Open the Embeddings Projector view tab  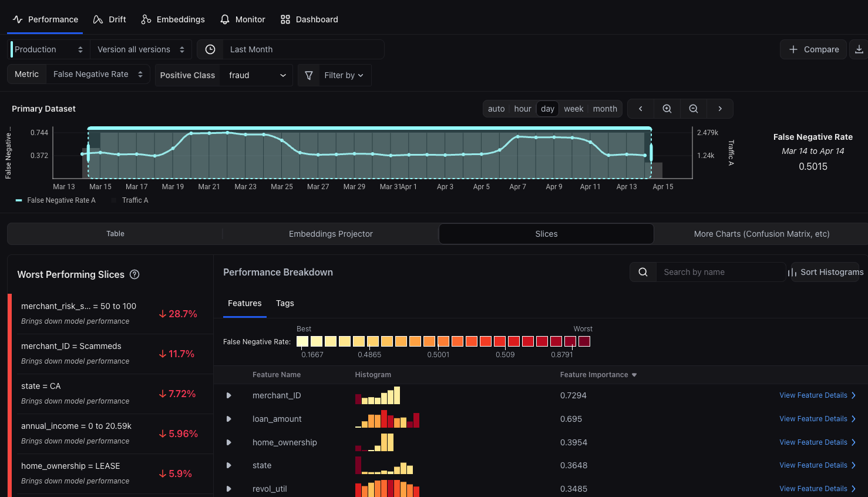click(x=331, y=234)
